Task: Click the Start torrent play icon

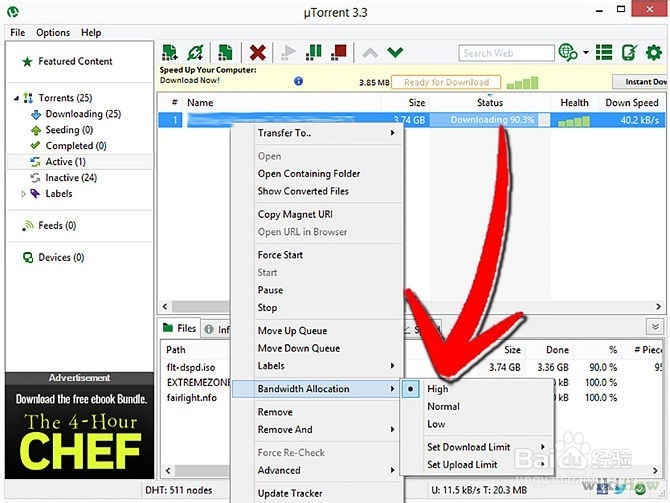Action: click(x=288, y=53)
